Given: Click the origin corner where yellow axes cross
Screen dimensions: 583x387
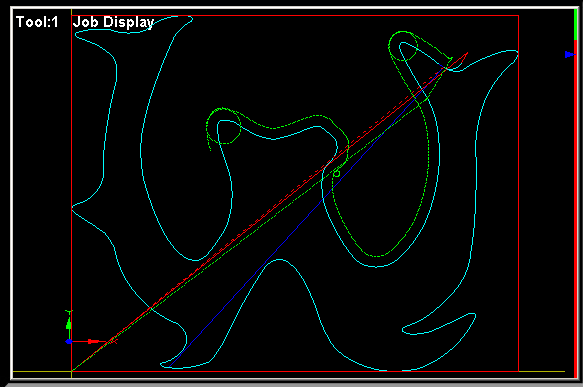Looking at the screenshot, I should coord(71,371).
